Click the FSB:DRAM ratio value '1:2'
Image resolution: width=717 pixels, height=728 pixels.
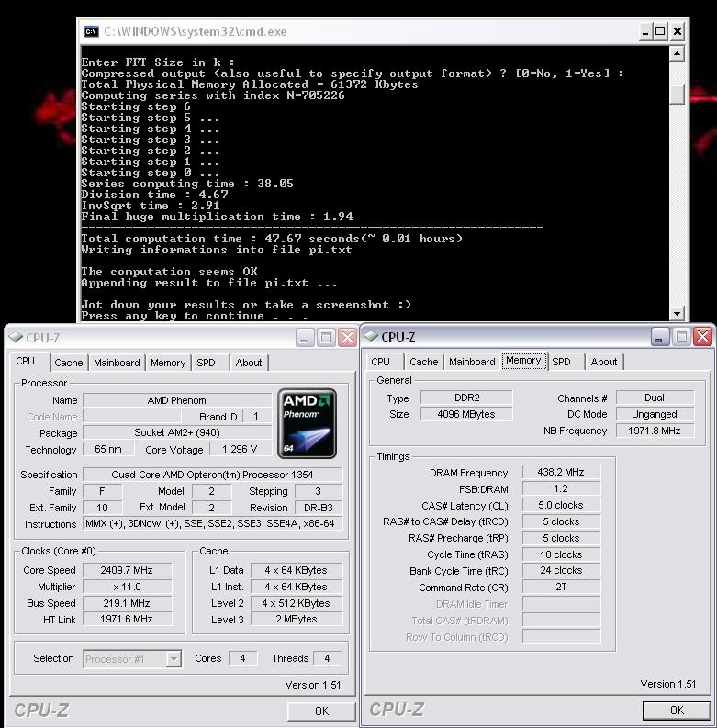(561, 488)
